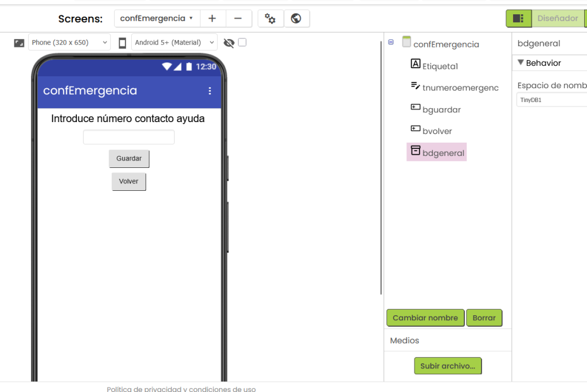
Task: Open project properties gears icon
Action: [270, 18]
